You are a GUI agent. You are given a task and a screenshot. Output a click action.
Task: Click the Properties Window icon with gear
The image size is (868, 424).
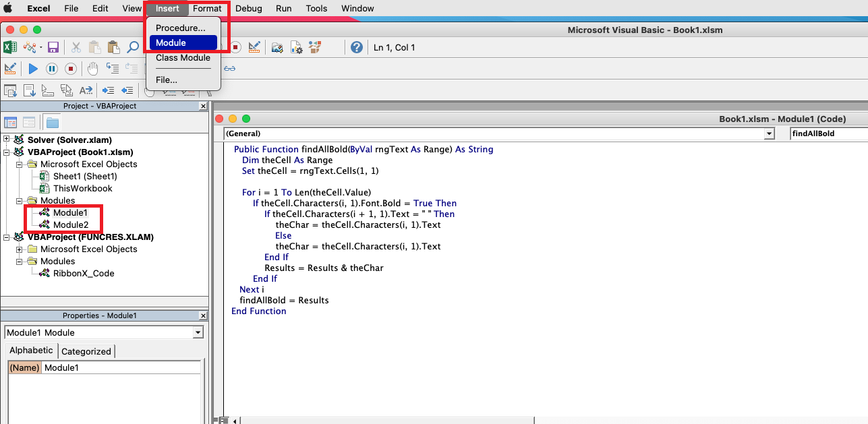coord(296,47)
